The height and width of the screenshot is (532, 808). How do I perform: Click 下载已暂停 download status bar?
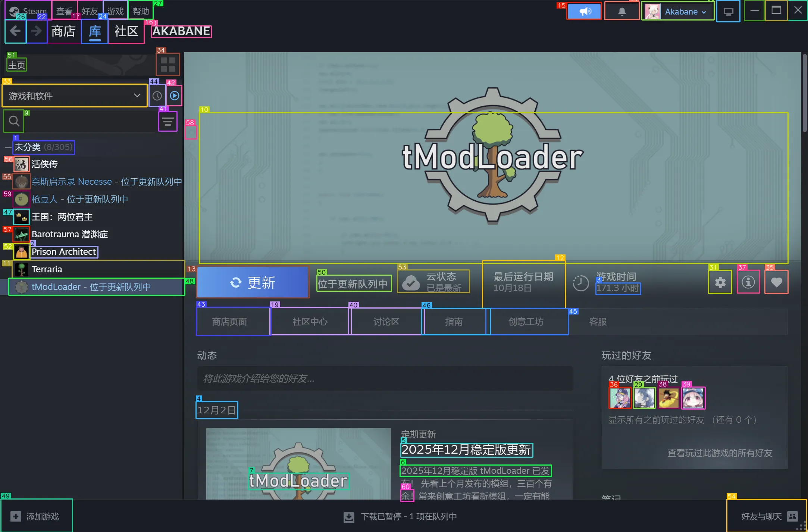(x=400, y=517)
